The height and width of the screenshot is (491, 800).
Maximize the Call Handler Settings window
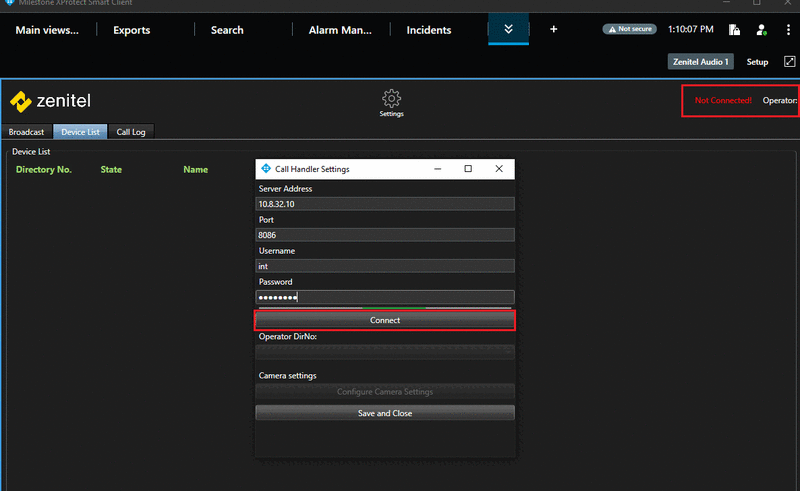pos(468,169)
